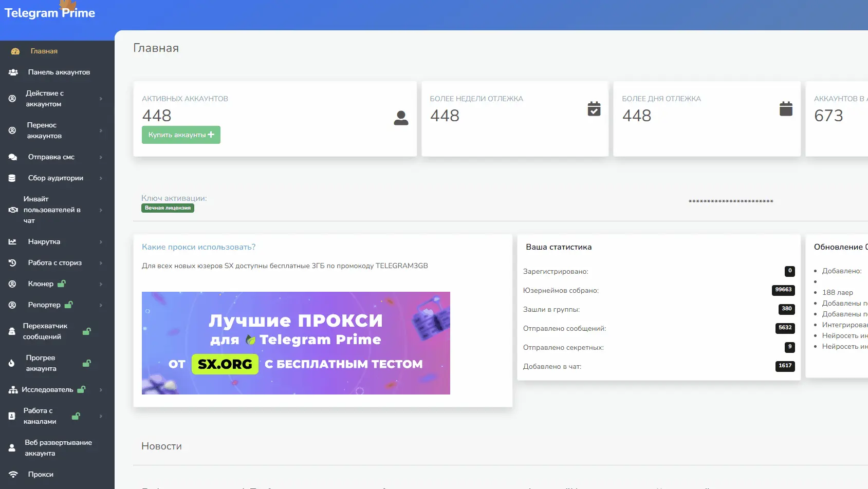
Task: Select the Сбор аудитории database icon
Action: [12, 178]
